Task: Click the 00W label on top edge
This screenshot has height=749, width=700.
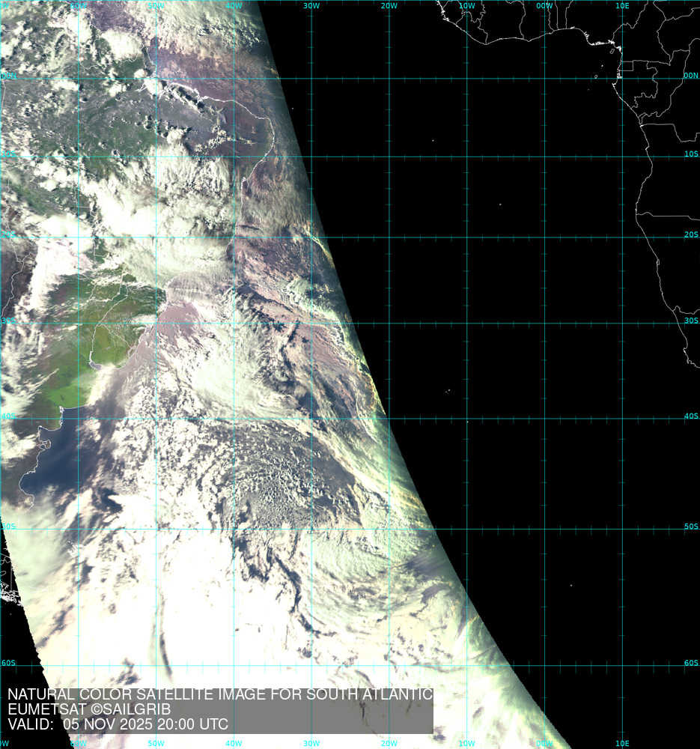Action: tap(545, 6)
